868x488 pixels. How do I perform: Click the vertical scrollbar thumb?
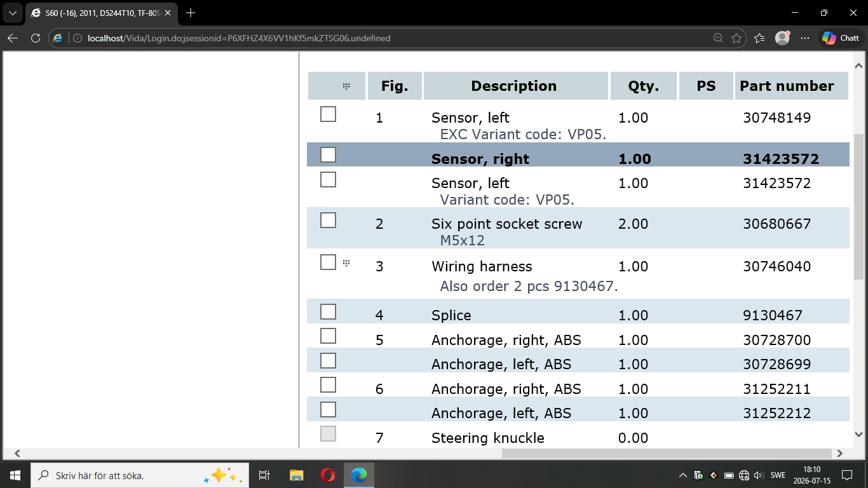[x=858, y=207]
